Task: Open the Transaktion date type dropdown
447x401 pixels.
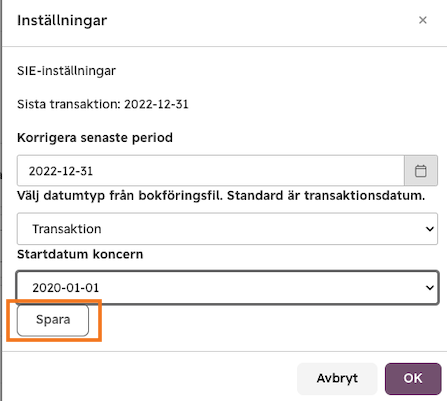Action: [x=227, y=229]
